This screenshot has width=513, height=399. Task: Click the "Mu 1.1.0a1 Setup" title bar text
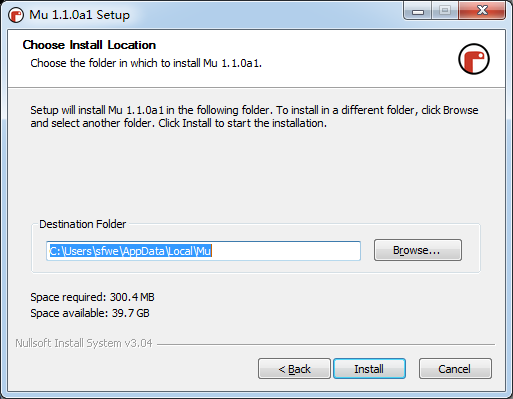click(x=79, y=15)
